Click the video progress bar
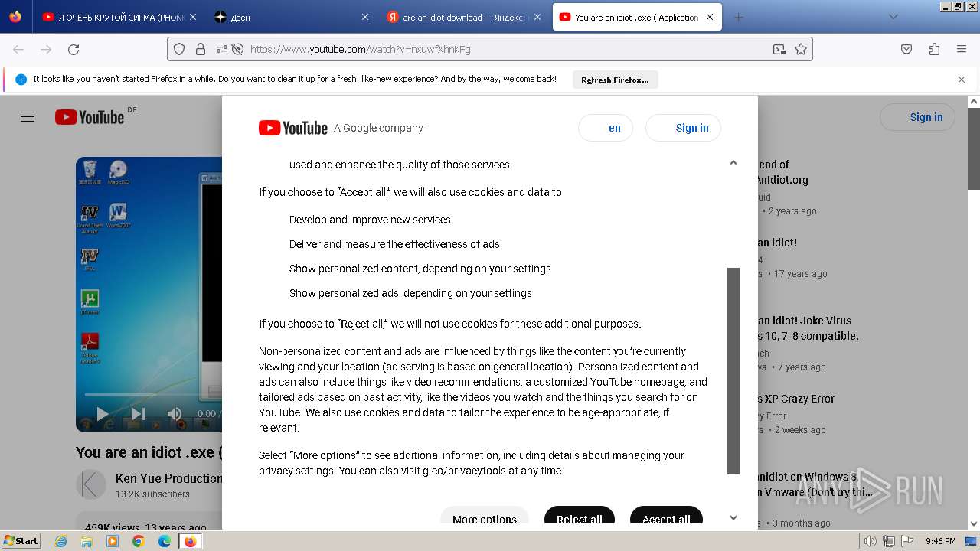 point(153,394)
